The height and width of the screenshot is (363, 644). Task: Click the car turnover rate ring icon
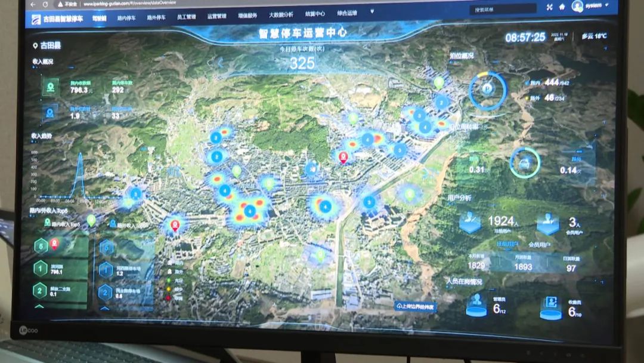coord(525,162)
